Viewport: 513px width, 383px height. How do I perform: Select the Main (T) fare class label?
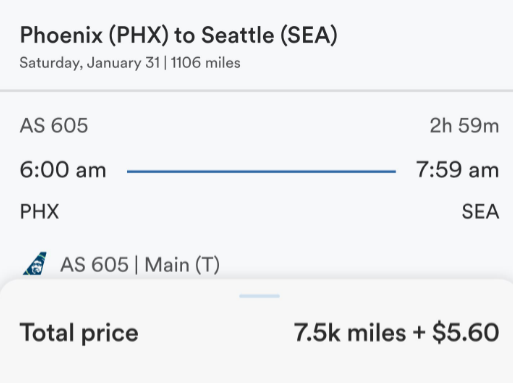pos(182,265)
